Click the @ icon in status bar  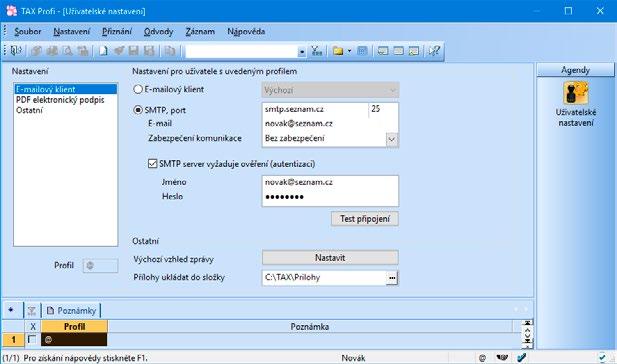(x=482, y=358)
